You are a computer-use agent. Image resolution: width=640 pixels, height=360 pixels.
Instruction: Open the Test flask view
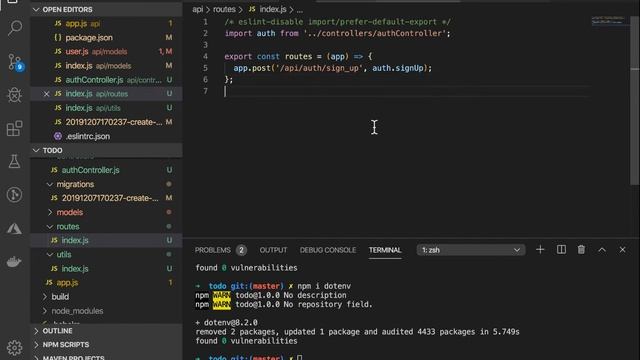click(15, 162)
